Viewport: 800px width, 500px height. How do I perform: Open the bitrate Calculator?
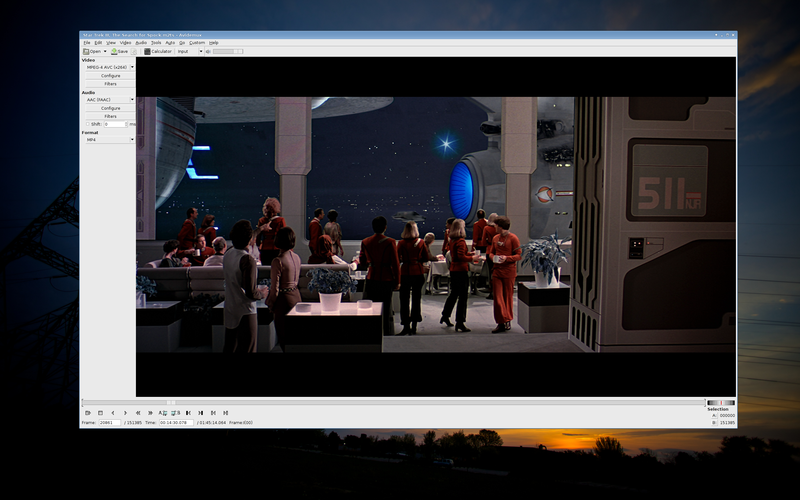[158, 52]
